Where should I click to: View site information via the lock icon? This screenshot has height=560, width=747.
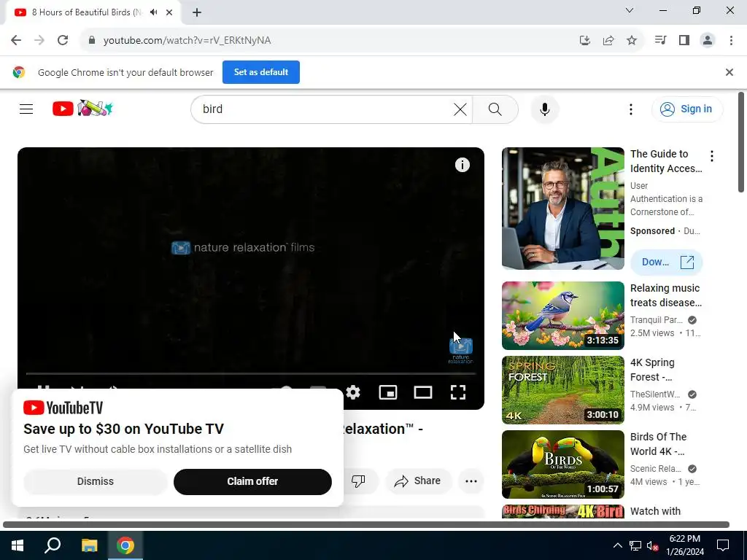92,40
